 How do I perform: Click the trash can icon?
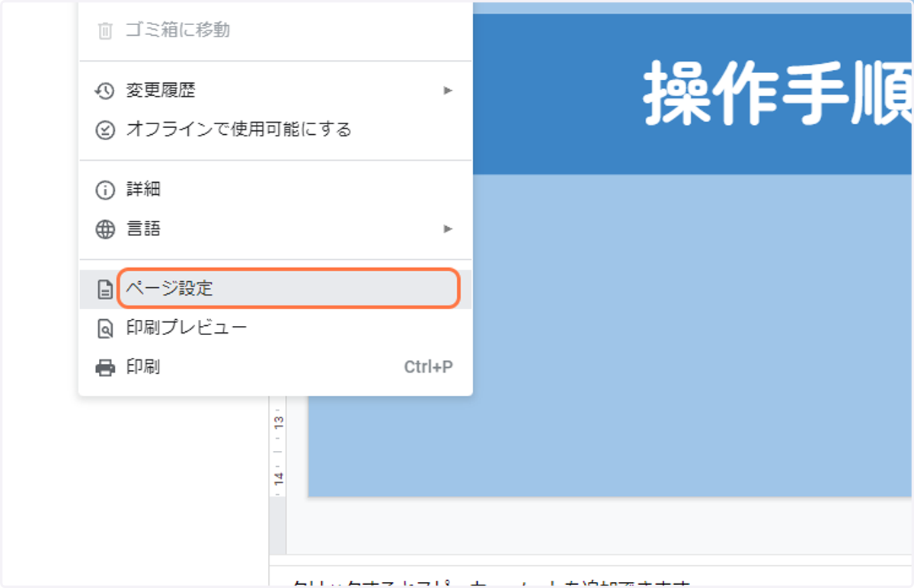(105, 30)
